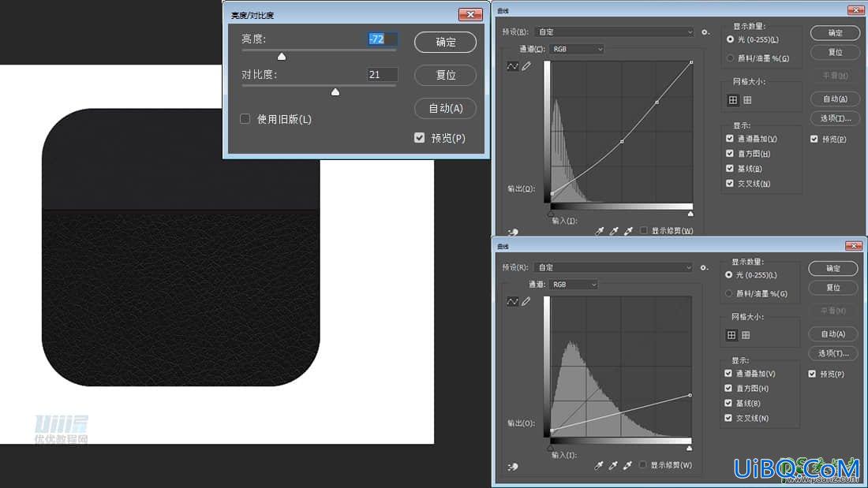Screen dimensions: 868x488
Task: Click white point input slider in upper Curves dialog
Action: click(690, 214)
